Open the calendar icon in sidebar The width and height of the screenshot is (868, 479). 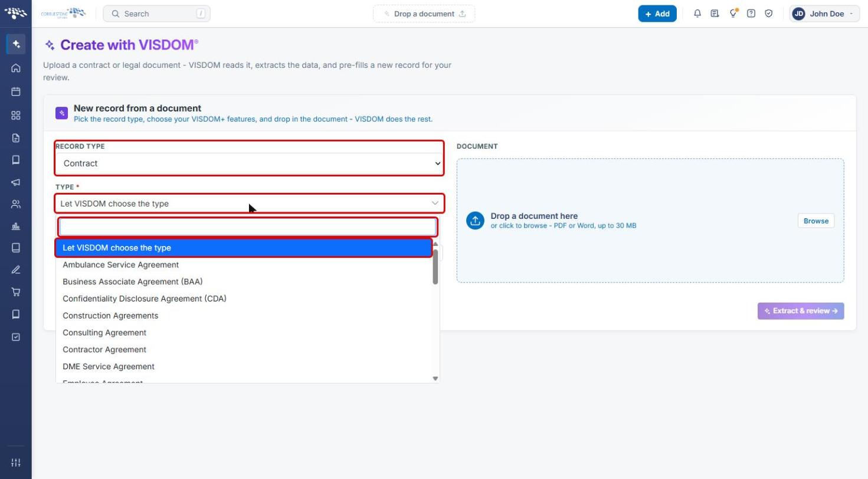tap(16, 91)
